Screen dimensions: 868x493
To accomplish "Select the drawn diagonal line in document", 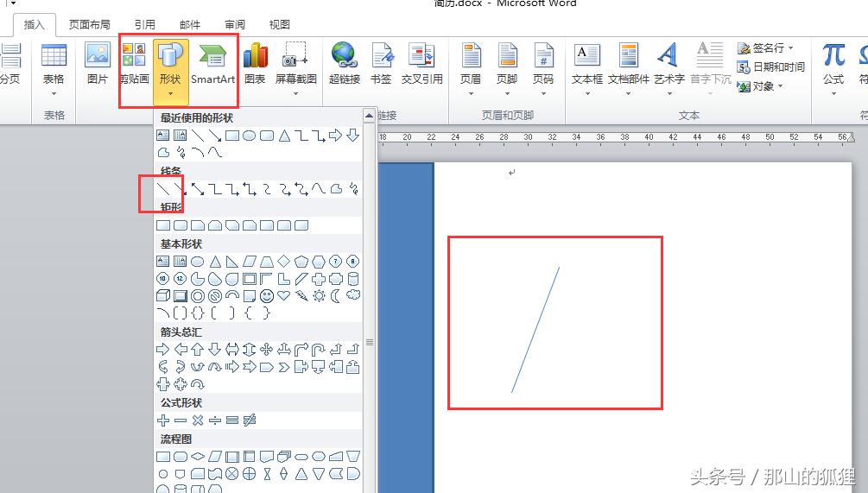I will [x=535, y=330].
